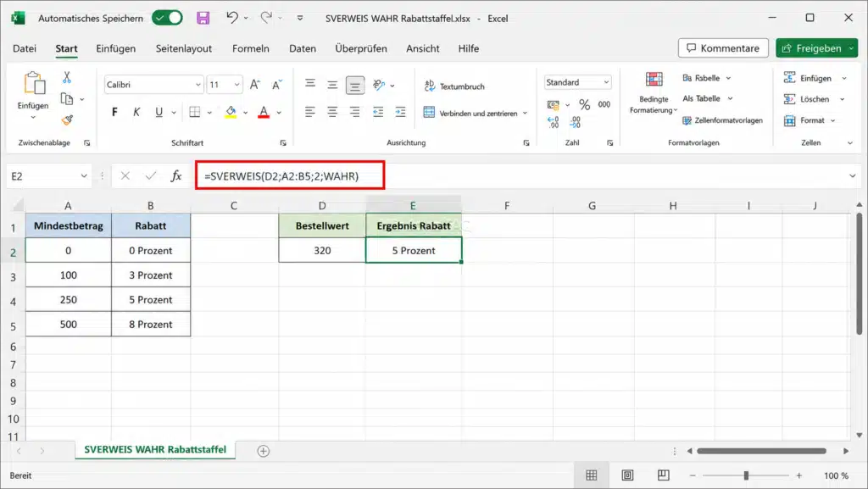Increase indent
Viewport: 868px width, 489px height.
pos(400,113)
